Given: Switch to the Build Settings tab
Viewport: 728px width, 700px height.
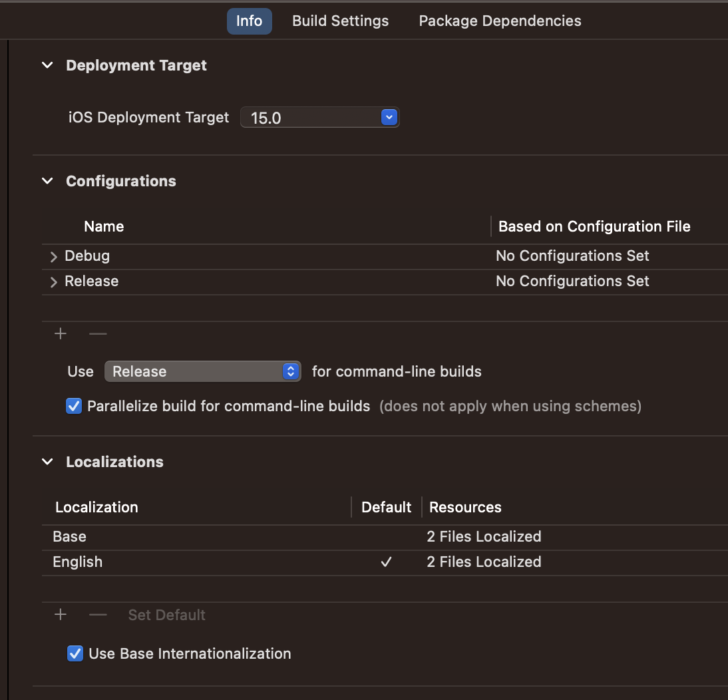Looking at the screenshot, I should 340,21.
